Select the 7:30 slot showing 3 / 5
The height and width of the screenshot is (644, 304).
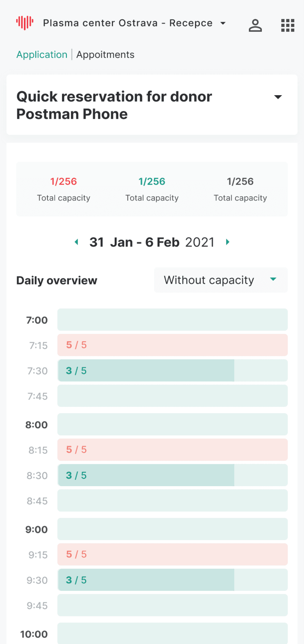pyautogui.click(x=172, y=370)
